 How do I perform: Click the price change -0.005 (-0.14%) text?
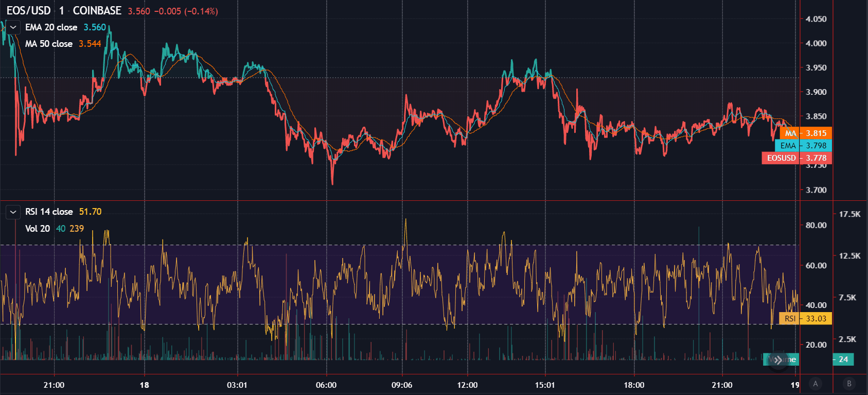(186, 11)
